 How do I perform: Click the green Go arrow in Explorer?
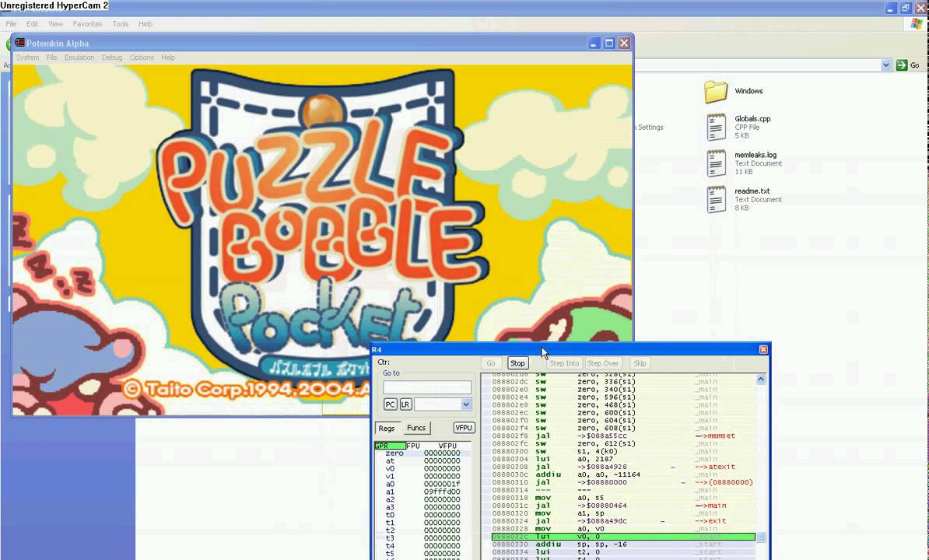point(902,65)
